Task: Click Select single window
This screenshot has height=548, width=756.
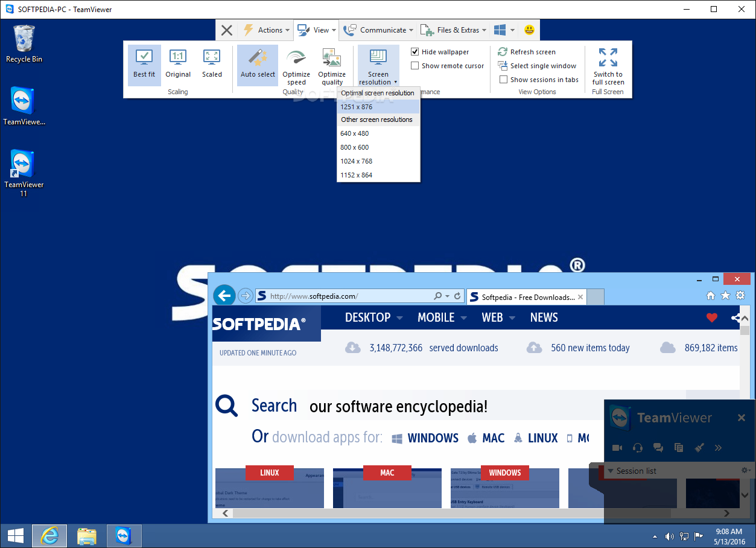Action: coord(537,66)
